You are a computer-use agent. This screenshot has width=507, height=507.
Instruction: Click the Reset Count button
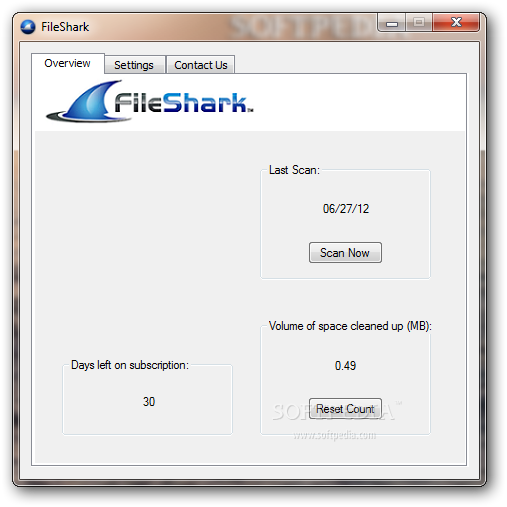coord(345,409)
